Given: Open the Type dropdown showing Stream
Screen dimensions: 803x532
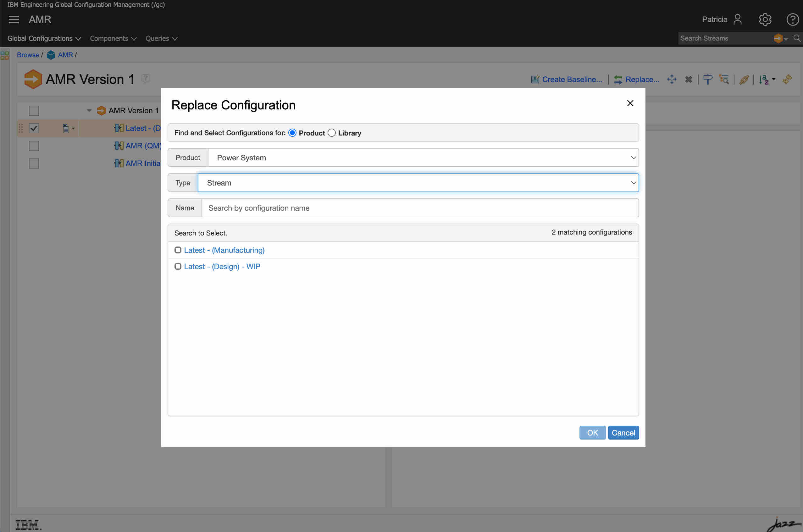Looking at the screenshot, I should coord(418,183).
